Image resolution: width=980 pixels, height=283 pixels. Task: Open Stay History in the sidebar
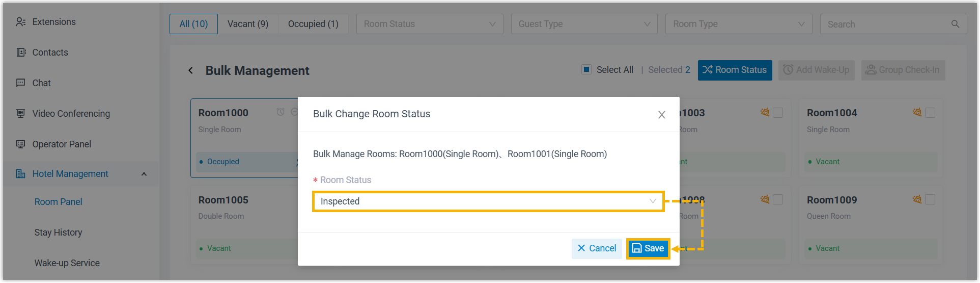[58, 233]
